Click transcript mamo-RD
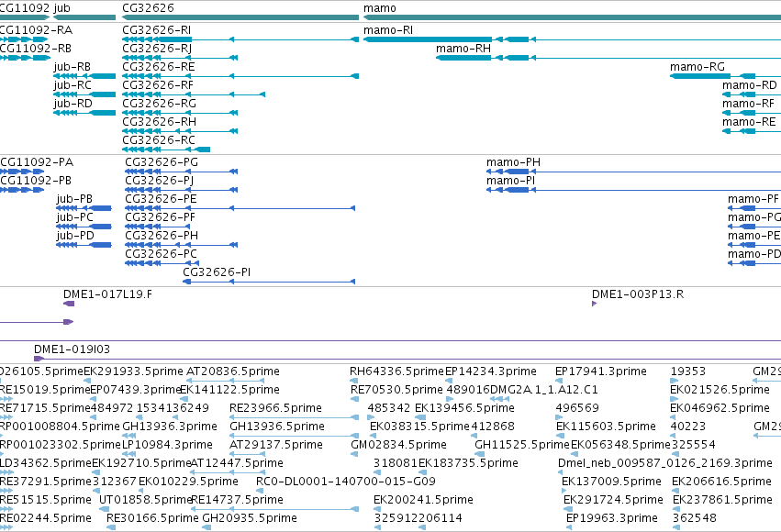 [x=750, y=85]
